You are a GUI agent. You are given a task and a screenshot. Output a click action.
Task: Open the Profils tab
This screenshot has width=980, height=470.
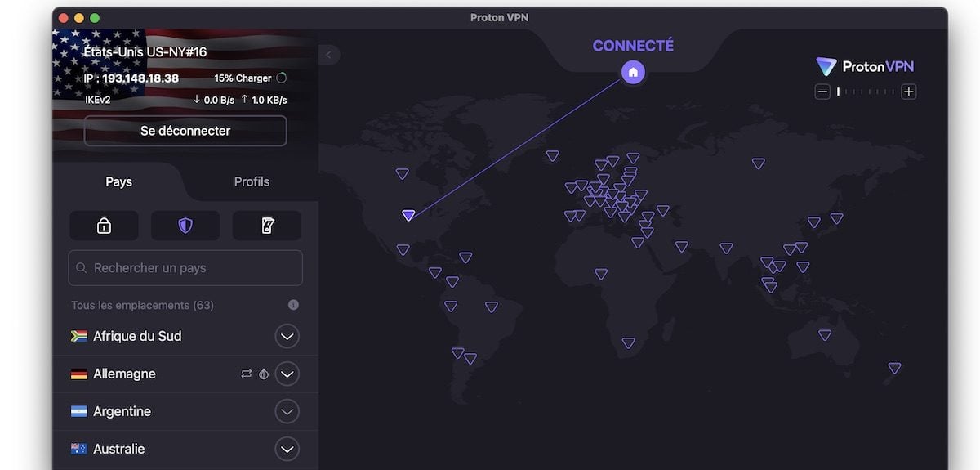pos(252,181)
